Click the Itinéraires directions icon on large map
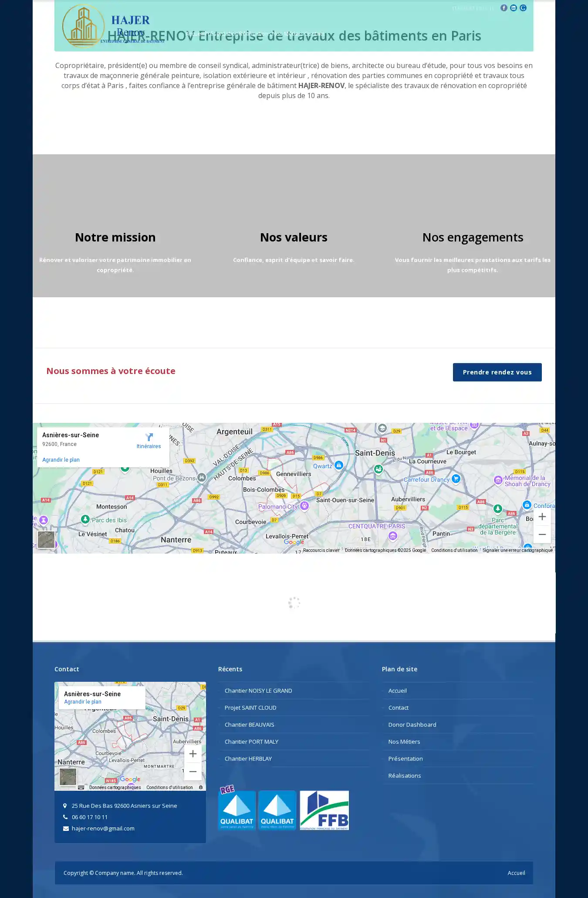 click(x=149, y=438)
